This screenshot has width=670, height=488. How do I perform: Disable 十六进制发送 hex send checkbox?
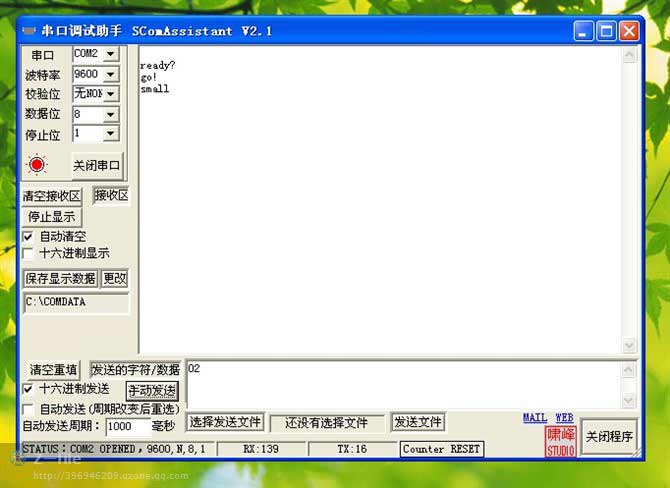pos(28,388)
